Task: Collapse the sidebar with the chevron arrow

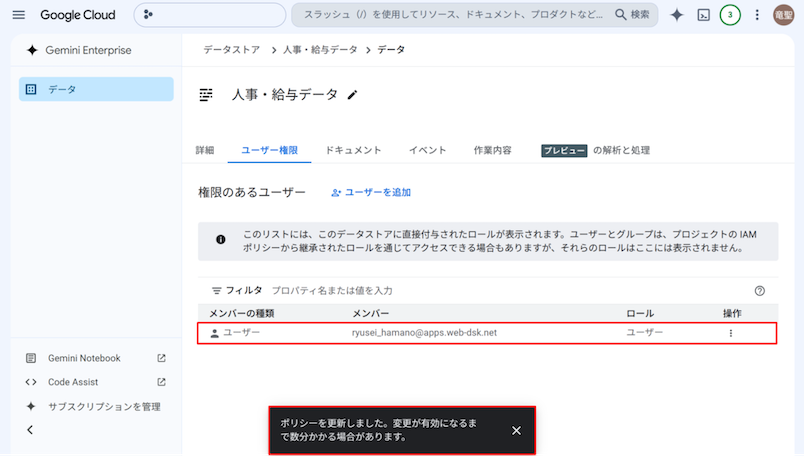Action: 30,430
